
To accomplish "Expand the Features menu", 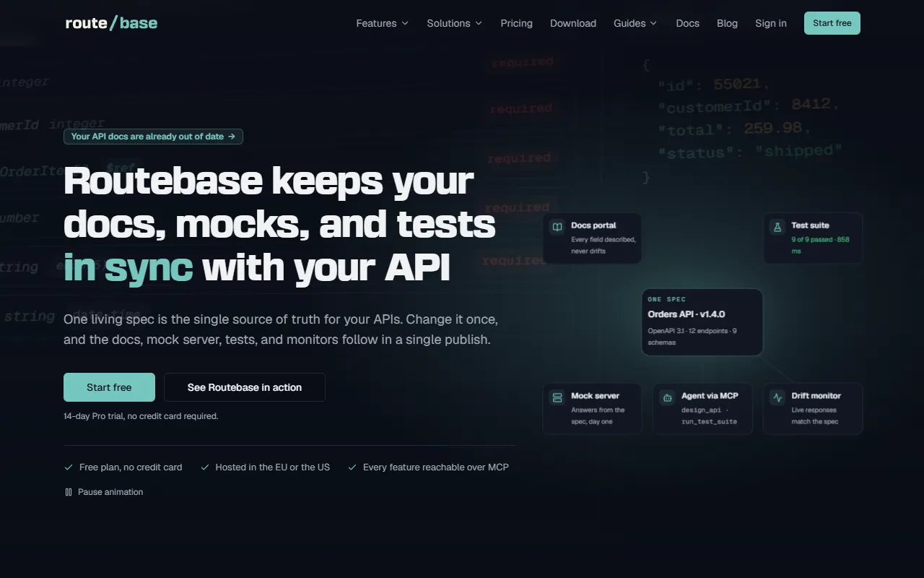I will pyautogui.click(x=383, y=23).
